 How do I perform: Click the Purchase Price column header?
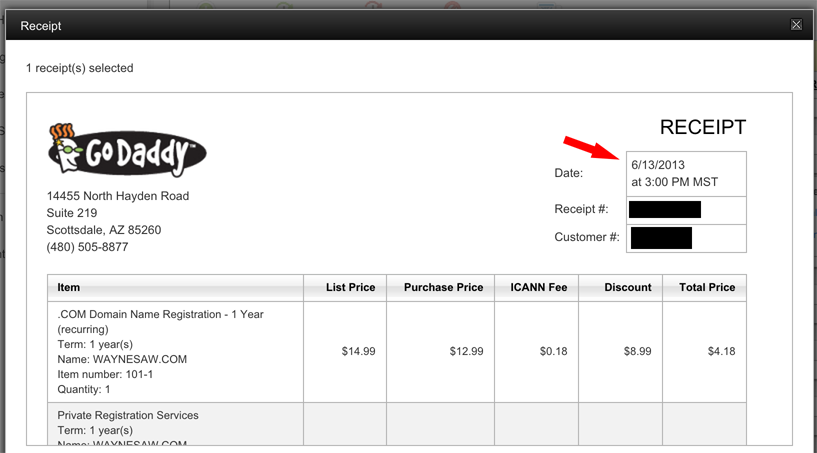pos(441,287)
